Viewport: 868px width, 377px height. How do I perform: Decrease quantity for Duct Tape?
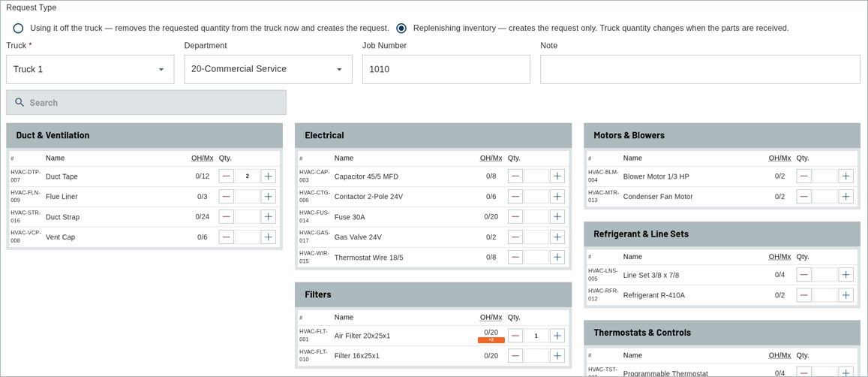[x=227, y=176]
